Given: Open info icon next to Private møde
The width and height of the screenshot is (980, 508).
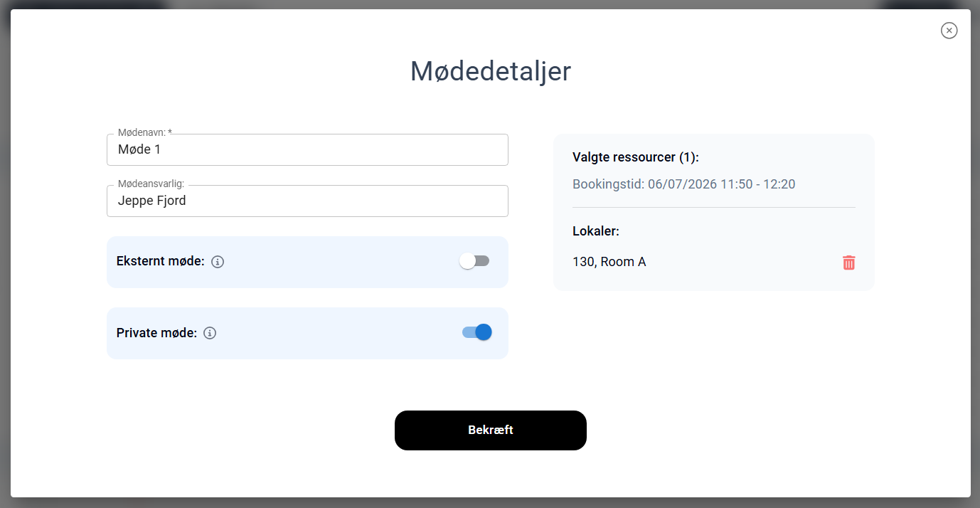Looking at the screenshot, I should (x=210, y=333).
